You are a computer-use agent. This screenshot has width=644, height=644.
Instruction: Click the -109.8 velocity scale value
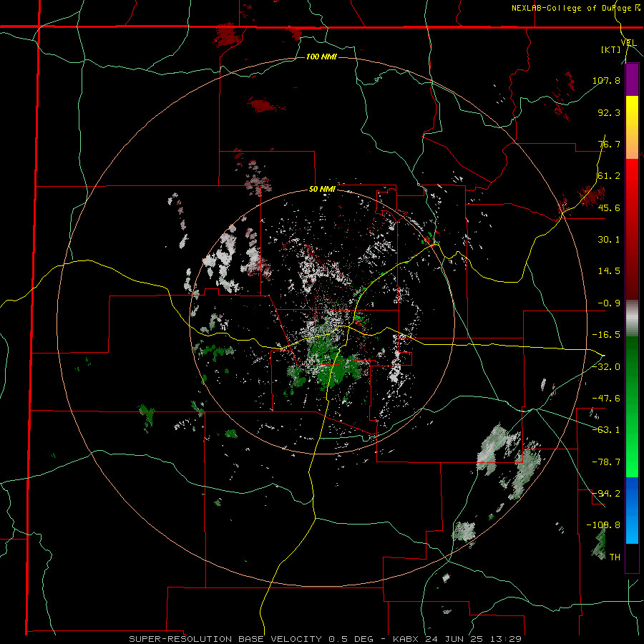(603, 525)
